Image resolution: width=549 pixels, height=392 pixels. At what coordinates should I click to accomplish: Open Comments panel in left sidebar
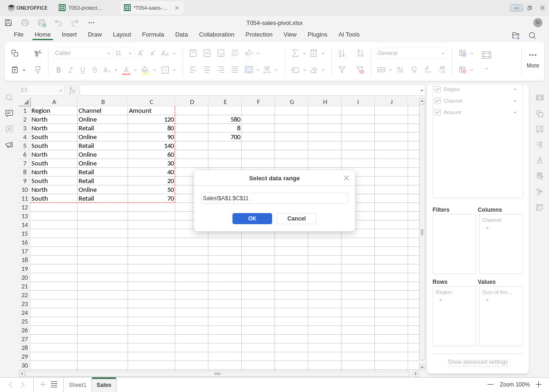coord(9,113)
